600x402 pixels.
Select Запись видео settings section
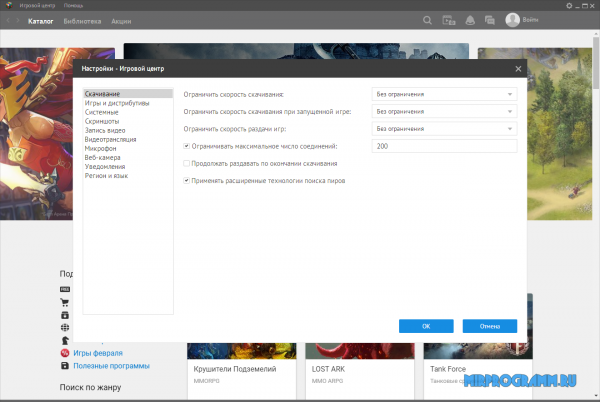click(x=128, y=130)
